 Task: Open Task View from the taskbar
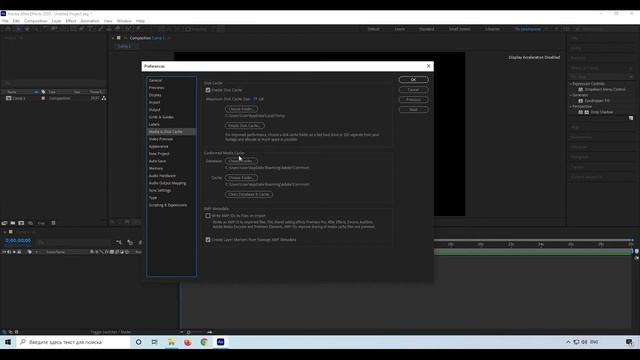[x=154, y=342]
